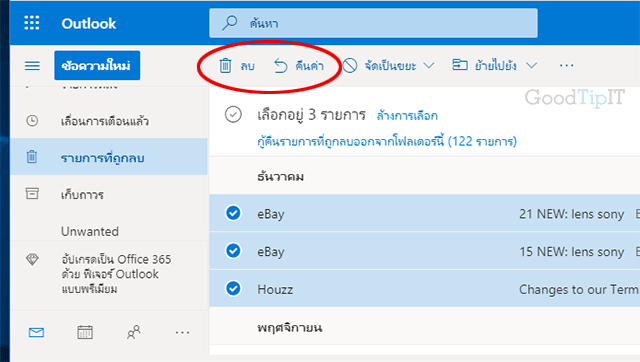
Task: Toggle the select-all circle checkbox
Action: (233, 115)
